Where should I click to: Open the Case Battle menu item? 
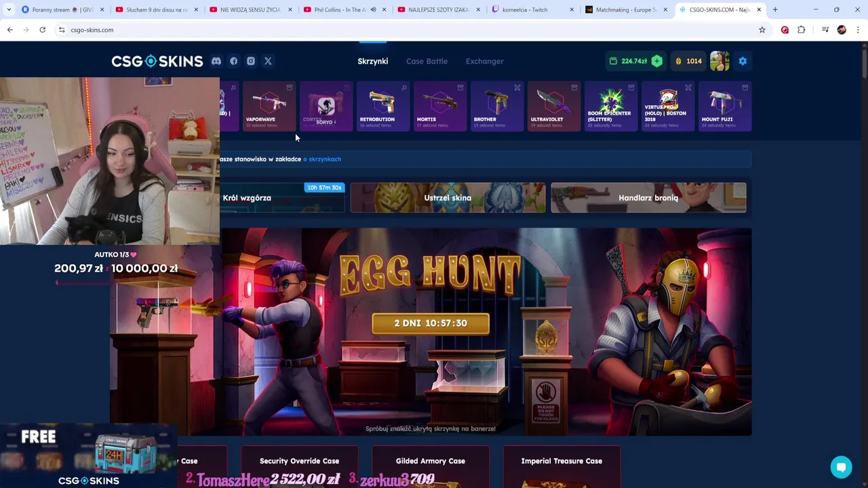pyautogui.click(x=427, y=61)
